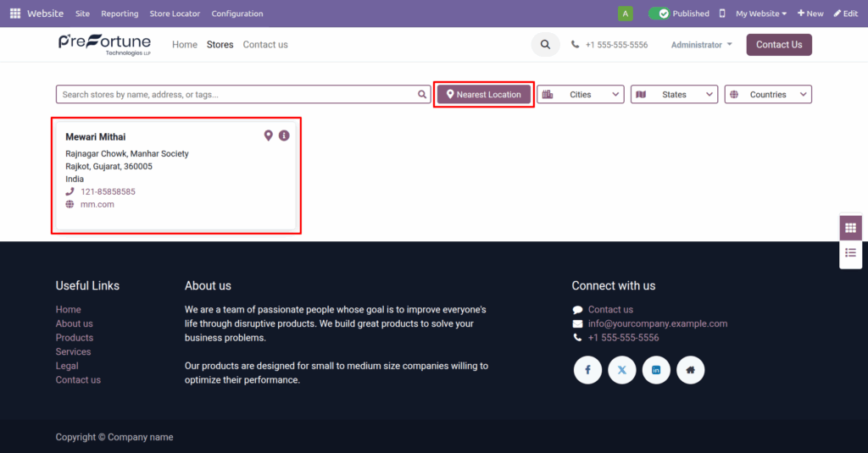Click the Edit button in top bar
The width and height of the screenshot is (868, 453).
point(846,14)
